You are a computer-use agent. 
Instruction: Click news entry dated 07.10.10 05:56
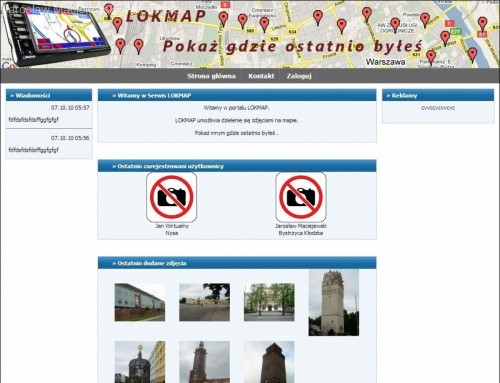(x=49, y=144)
